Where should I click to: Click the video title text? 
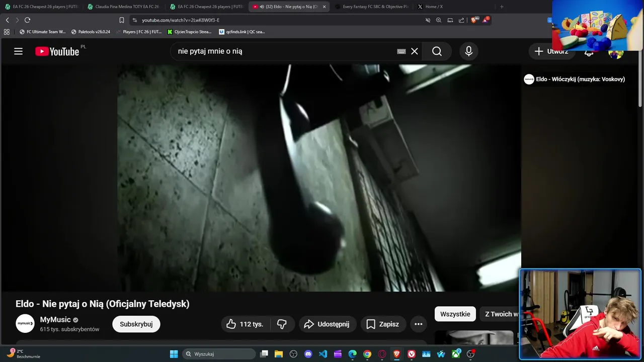[103, 304]
